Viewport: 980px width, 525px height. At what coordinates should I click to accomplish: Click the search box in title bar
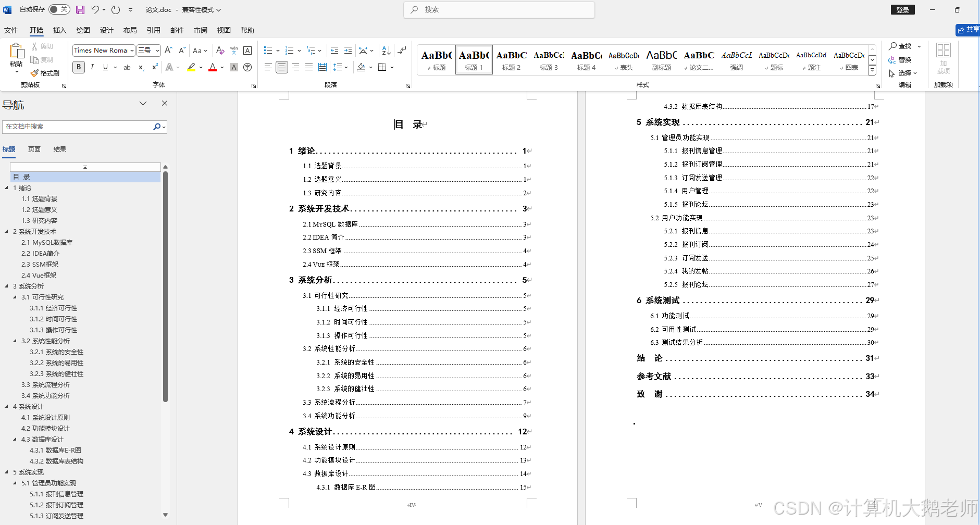pyautogui.click(x=499, y=9)
